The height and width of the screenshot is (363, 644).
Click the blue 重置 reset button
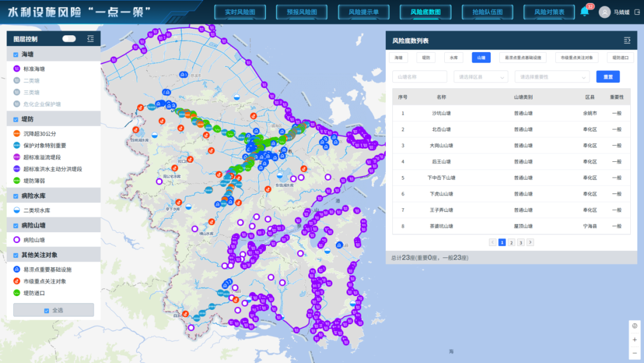coord(608,77)
